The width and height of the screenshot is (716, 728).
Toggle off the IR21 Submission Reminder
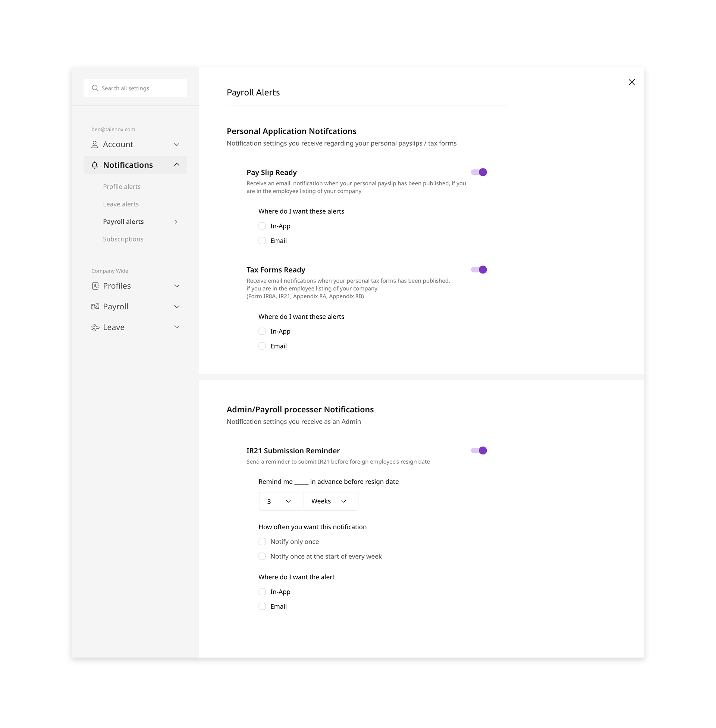(x=479, y=450)
